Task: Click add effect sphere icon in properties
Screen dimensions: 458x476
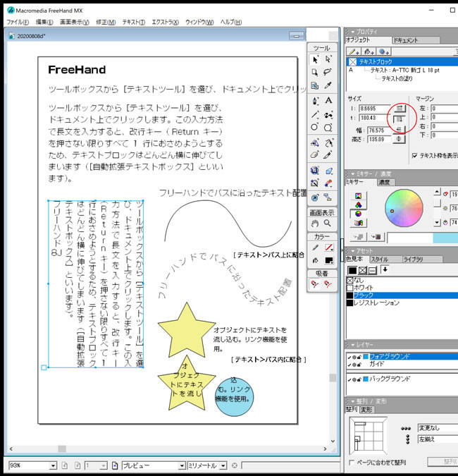Action: [x=384, y=52]
